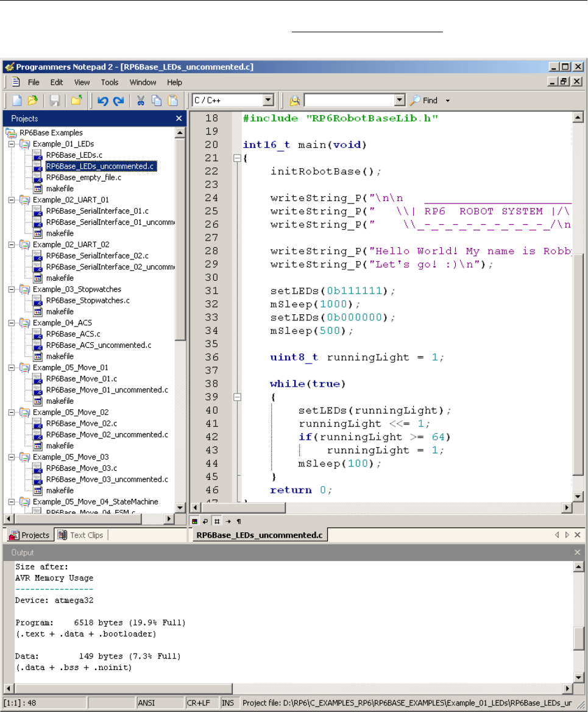Cut selection with the scissors icon
The width and height of the screenshot is (588, 712).
141,100
